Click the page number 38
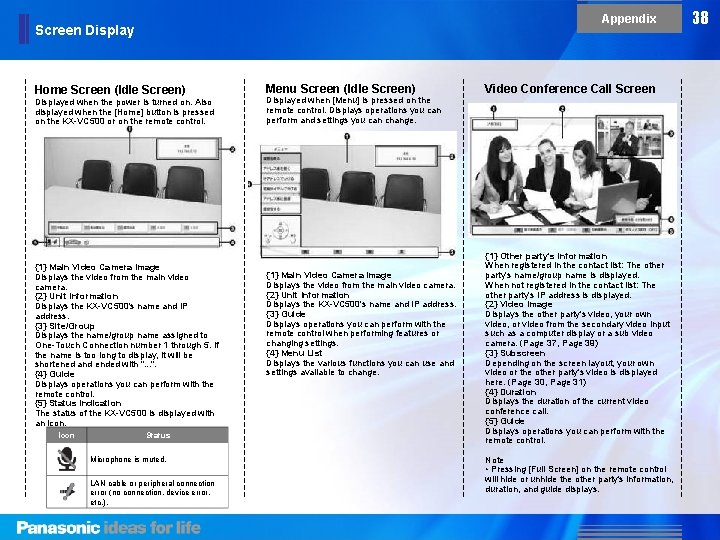 (x=700, y=18)
